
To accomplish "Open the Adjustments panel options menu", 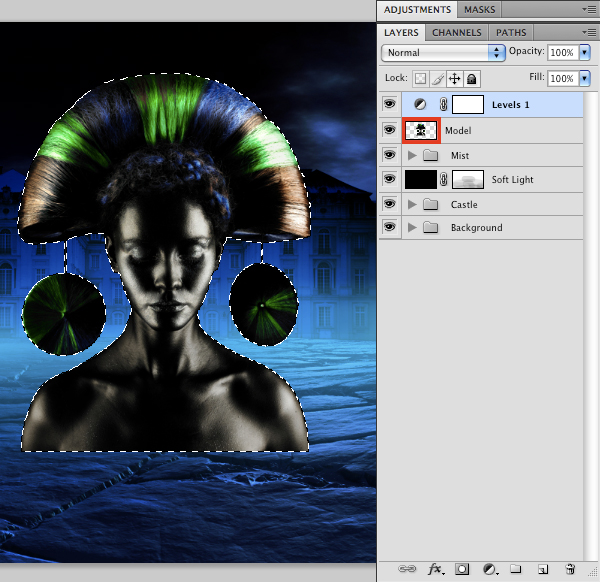I will click(589, 10).
